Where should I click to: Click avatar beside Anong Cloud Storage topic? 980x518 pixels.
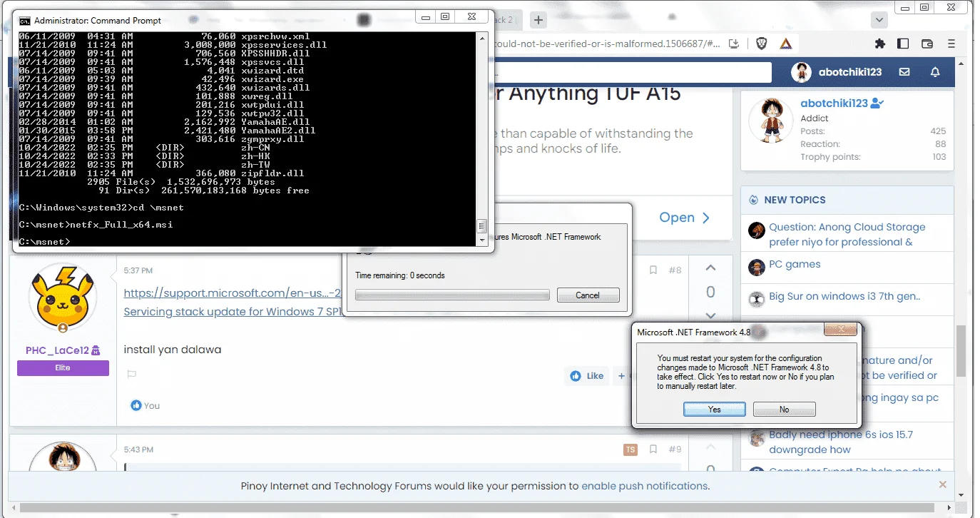click(757, 230)
